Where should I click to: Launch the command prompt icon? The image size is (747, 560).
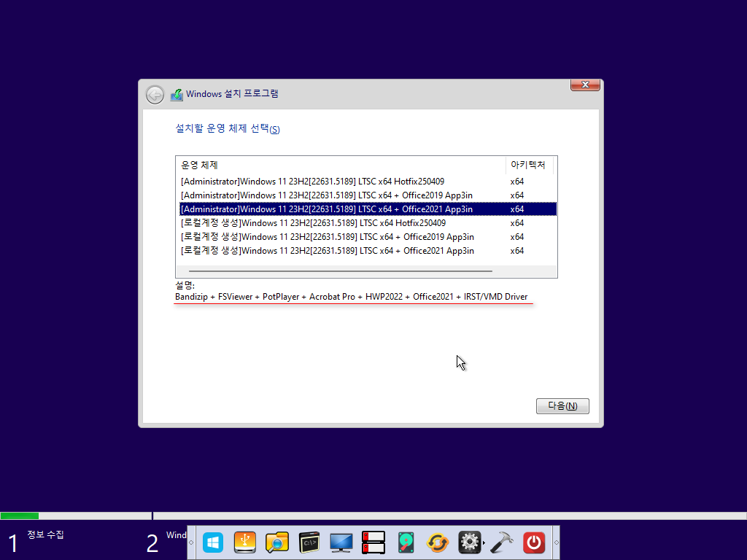tap(309, 542)
